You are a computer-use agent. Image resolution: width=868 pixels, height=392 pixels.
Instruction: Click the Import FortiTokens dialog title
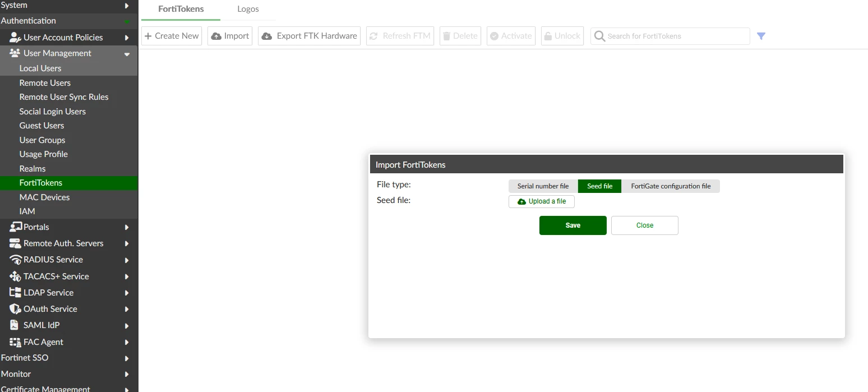[410, 165]
